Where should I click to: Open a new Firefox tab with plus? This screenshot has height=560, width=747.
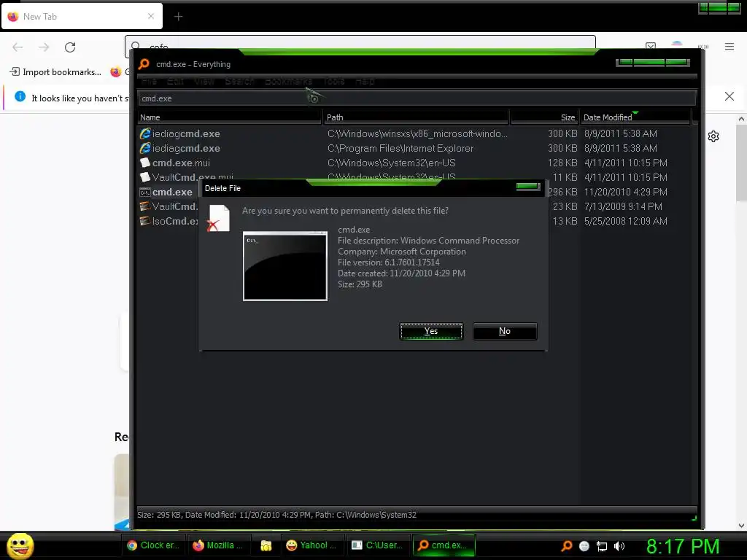coord(178,17)
